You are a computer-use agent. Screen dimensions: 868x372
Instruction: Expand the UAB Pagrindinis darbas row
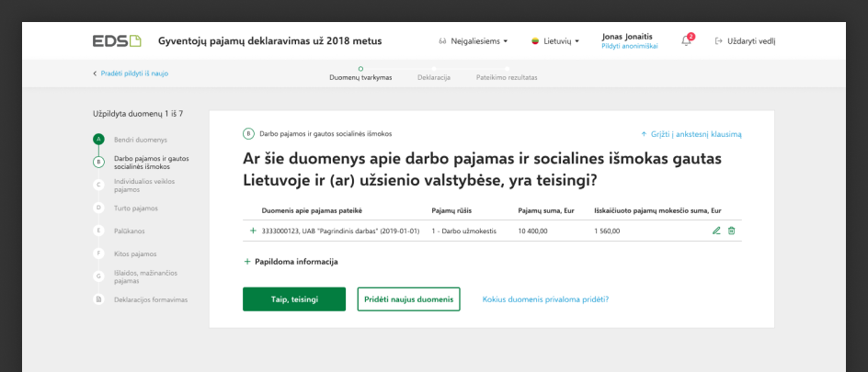253,231
